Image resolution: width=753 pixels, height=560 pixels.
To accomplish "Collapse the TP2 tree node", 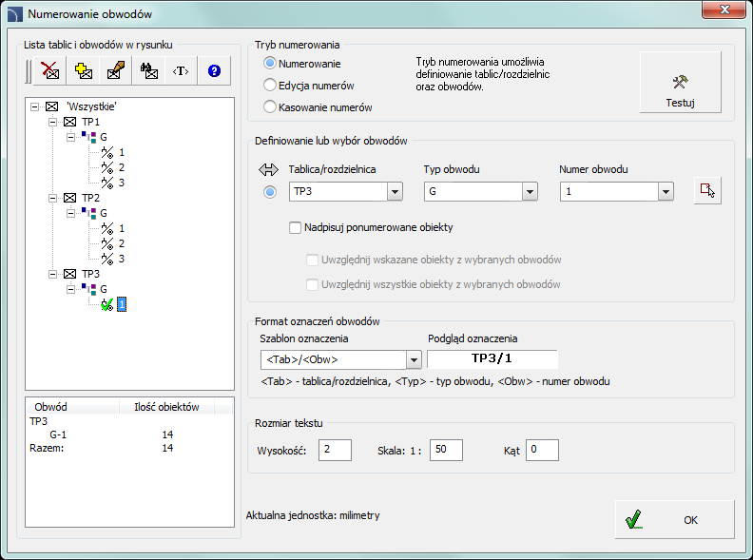I will 53,198.
